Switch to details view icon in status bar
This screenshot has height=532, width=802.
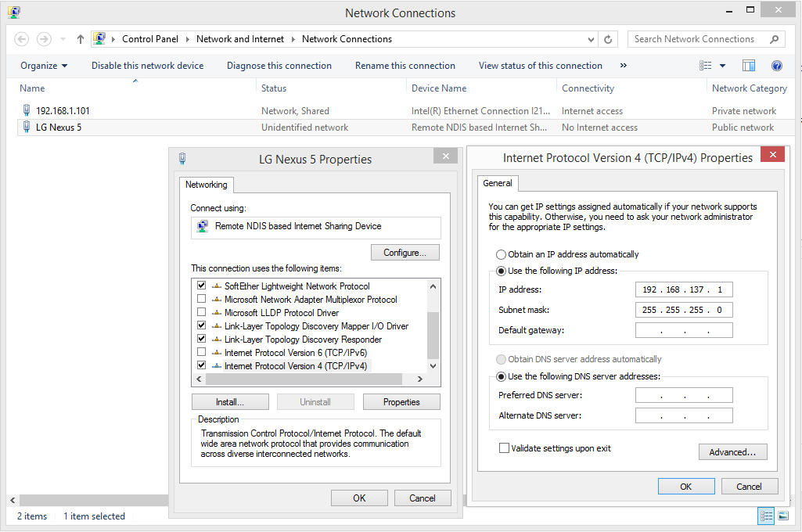(766, 516)
